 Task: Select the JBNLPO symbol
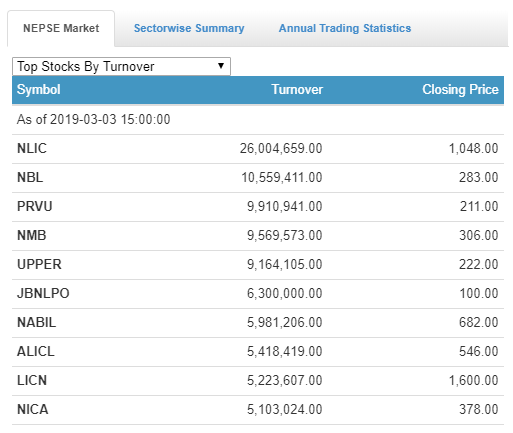pos(43,293)
